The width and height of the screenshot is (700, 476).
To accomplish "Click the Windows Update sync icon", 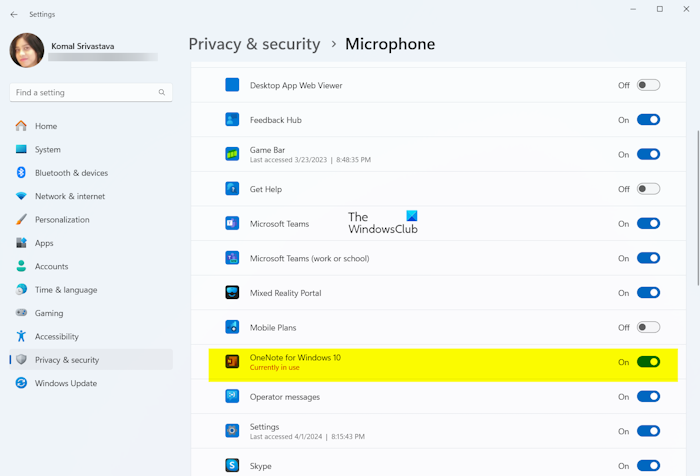I will pos(21,383).
